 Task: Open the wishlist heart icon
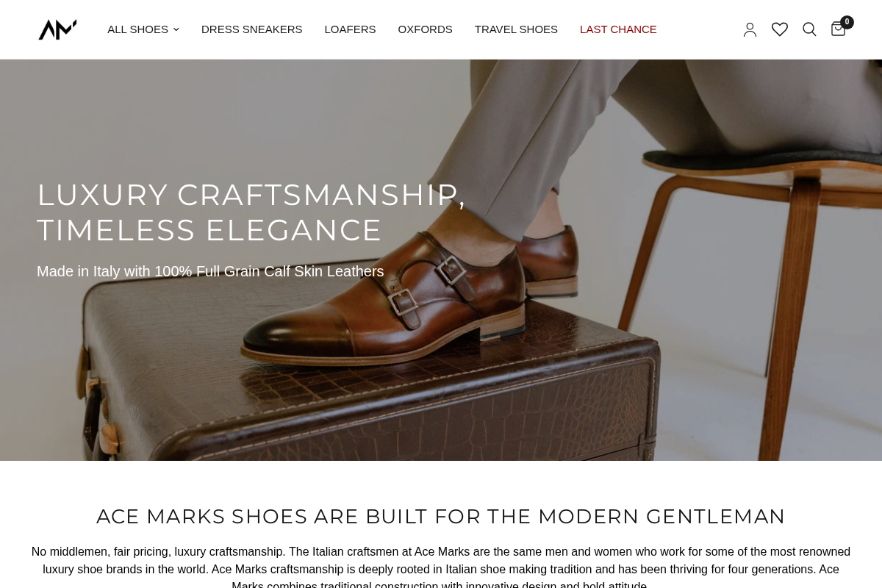[x=780, y=29]
